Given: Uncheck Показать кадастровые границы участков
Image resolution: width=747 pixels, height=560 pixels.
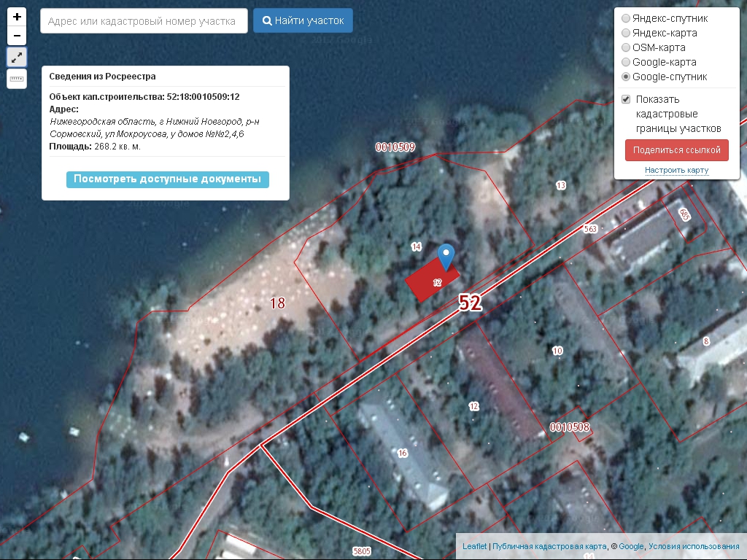Looking at the screenshot, I should pos(626,99).
